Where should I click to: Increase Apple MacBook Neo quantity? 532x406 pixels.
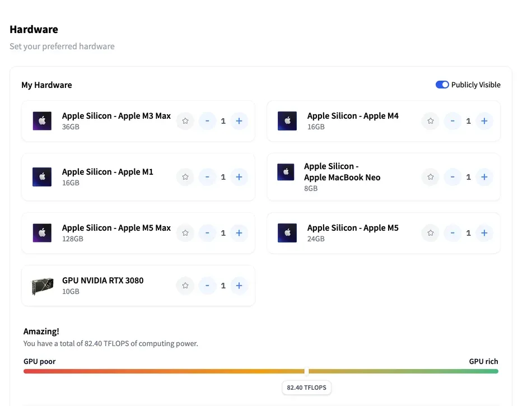point(484,177)
